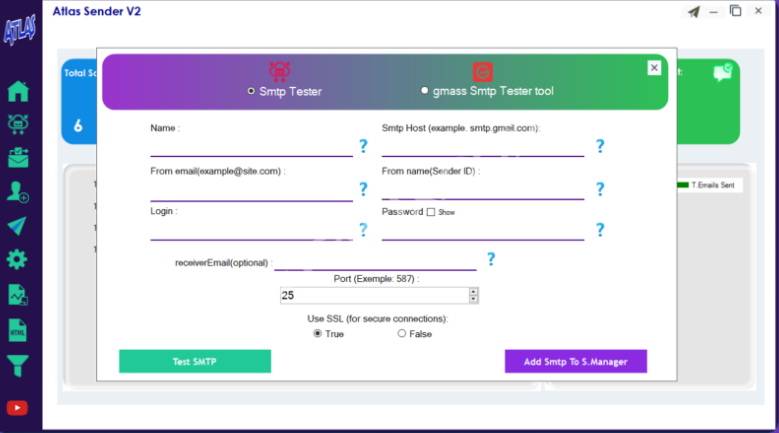Click the Test SMTP button
This screenshot has width=779, height=433.
(195, 361)
